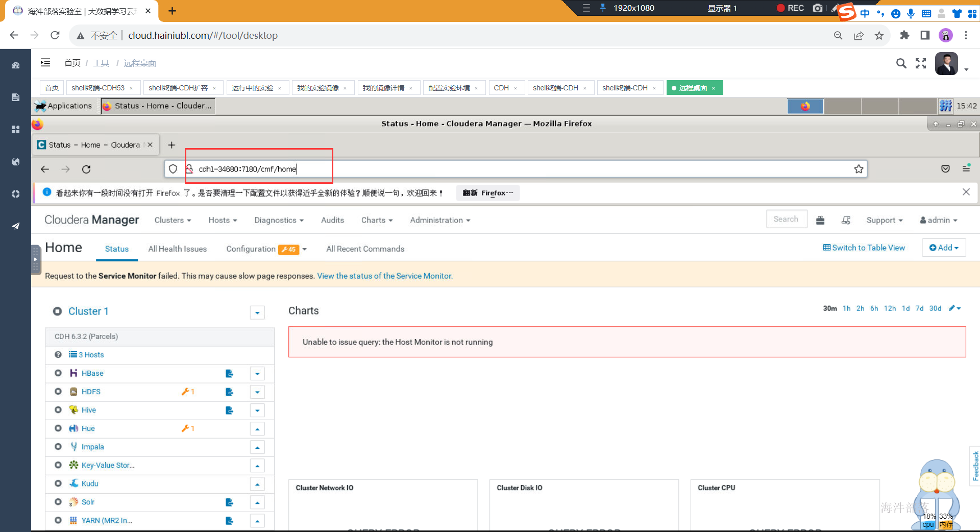
Task: Open the dashboard icon in the left sidebar
Action: (x=16, y=65)
